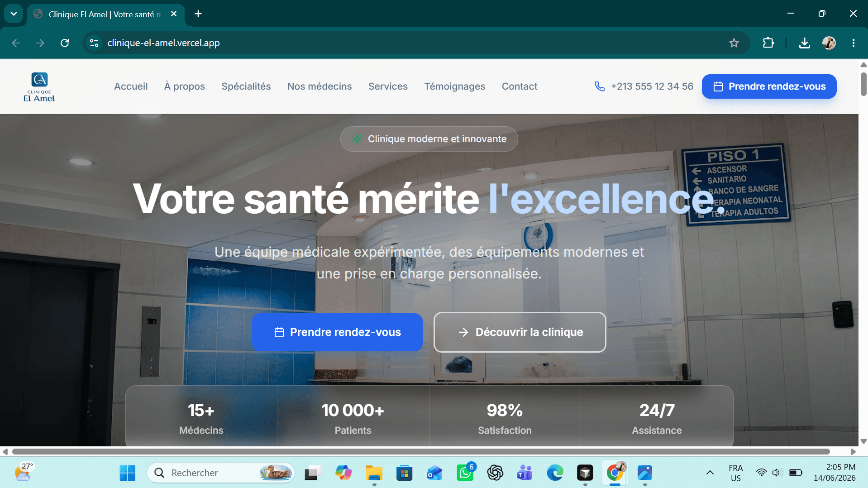This screenshot has height=488, width=868.
Task: Open the tab search dropdown arrow
Action: point(14,14)
